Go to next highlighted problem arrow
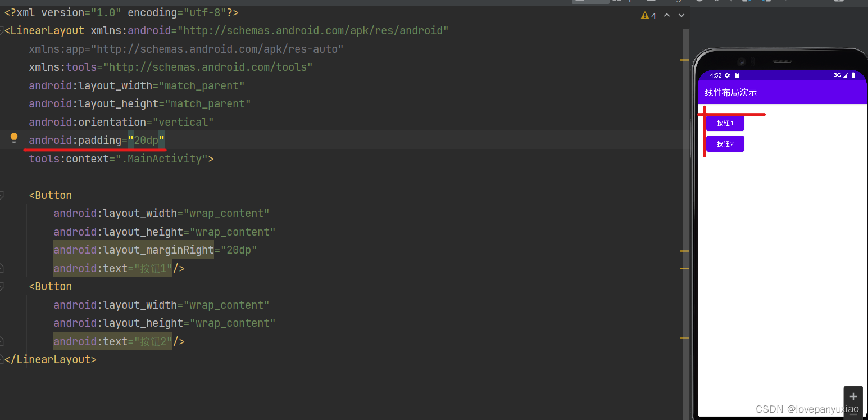This screenshot has width=868, height=420. click(681, 15)
